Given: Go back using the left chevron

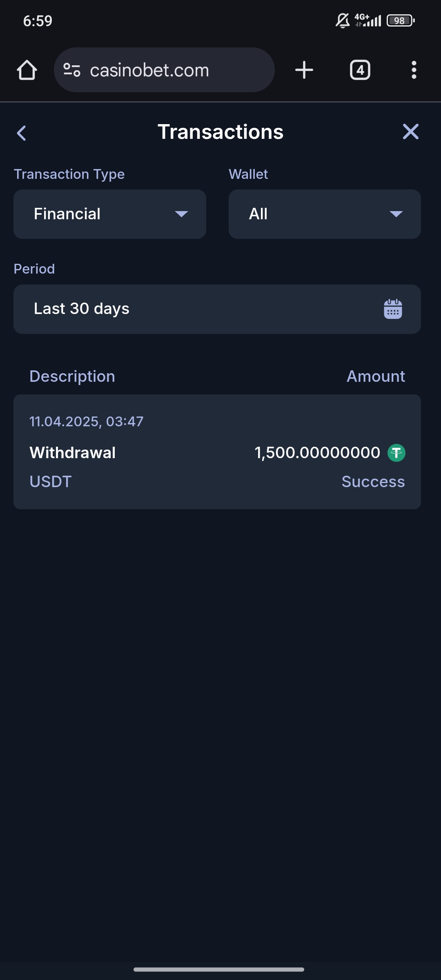Looking at the screenshot, I should click(x=22, y=133).
